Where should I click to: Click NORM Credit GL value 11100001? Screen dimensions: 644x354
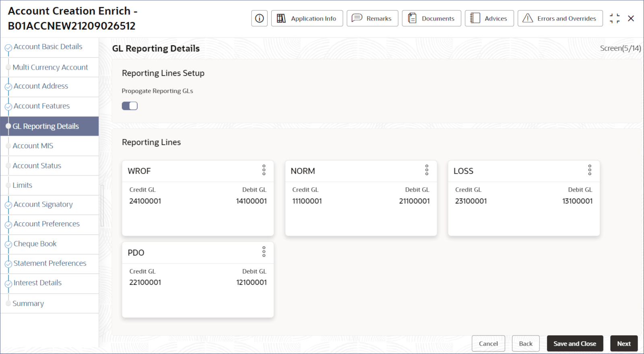[307, 201]
